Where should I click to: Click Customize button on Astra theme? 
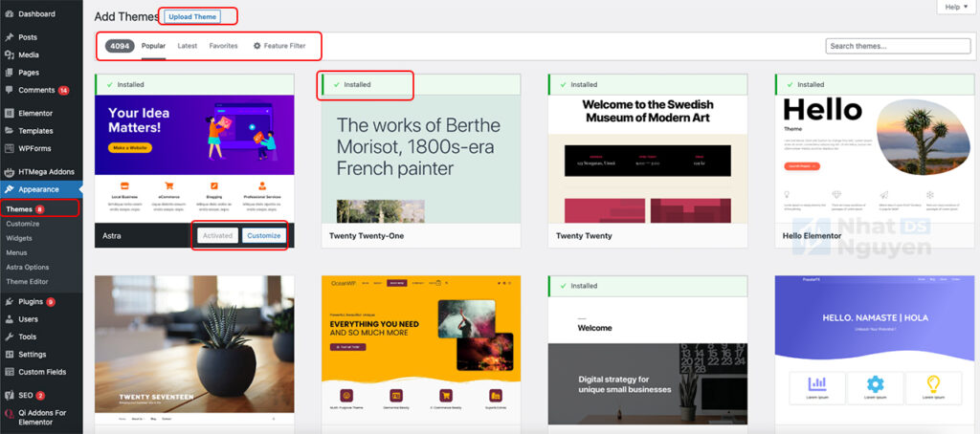pos(263,235)
